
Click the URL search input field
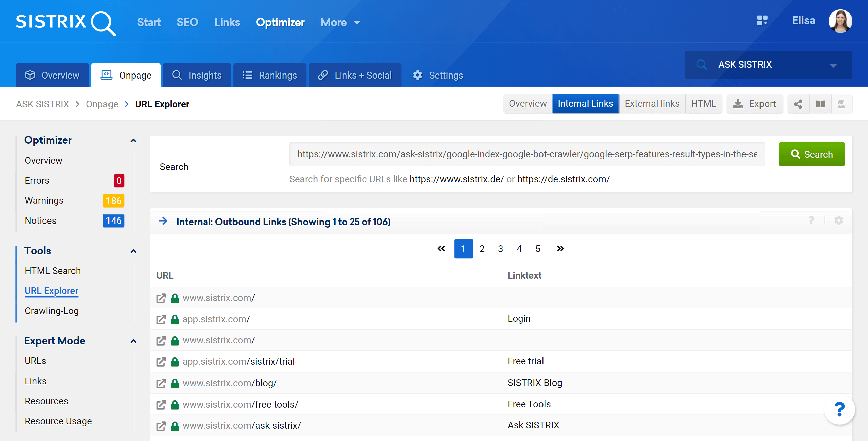527,154
